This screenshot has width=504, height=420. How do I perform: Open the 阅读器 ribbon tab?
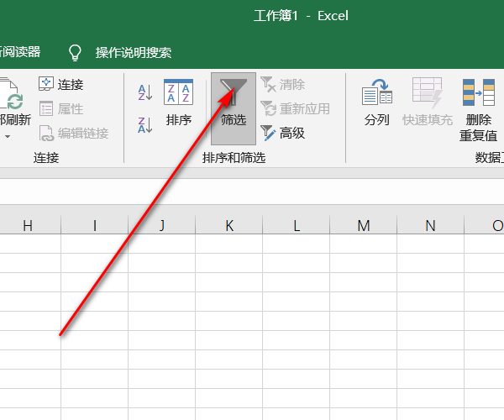tap(20, 52)
